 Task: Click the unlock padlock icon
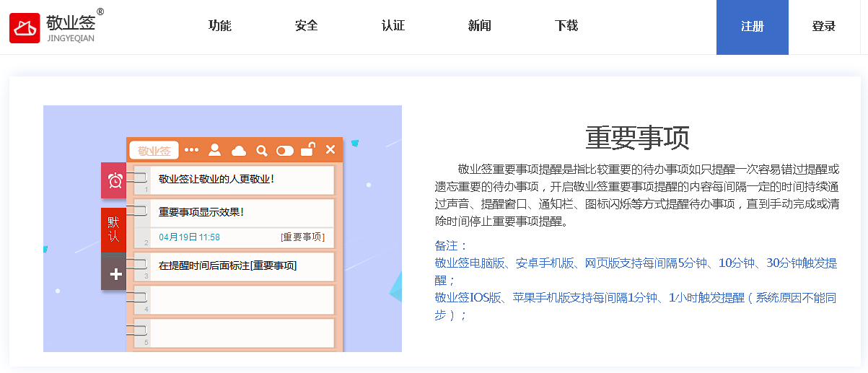(x=308, y=149)
